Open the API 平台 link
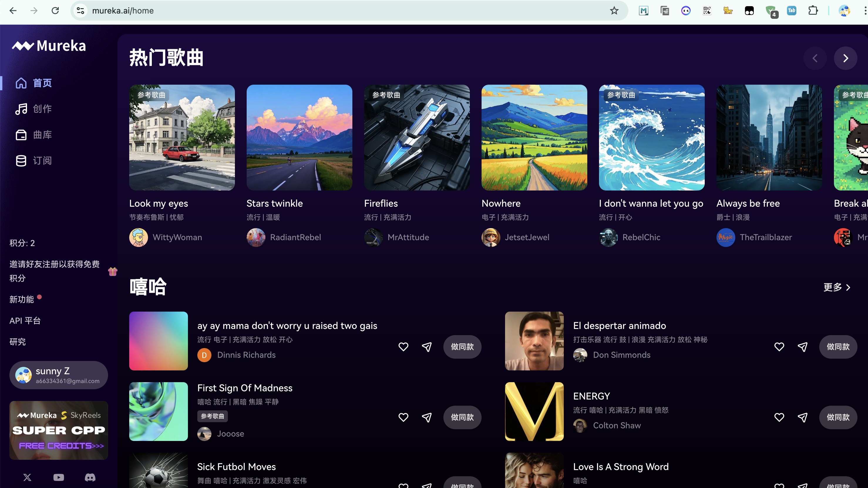Image resolution: width=868 pixels, height=488 pixels. click(x=25, y=321)
